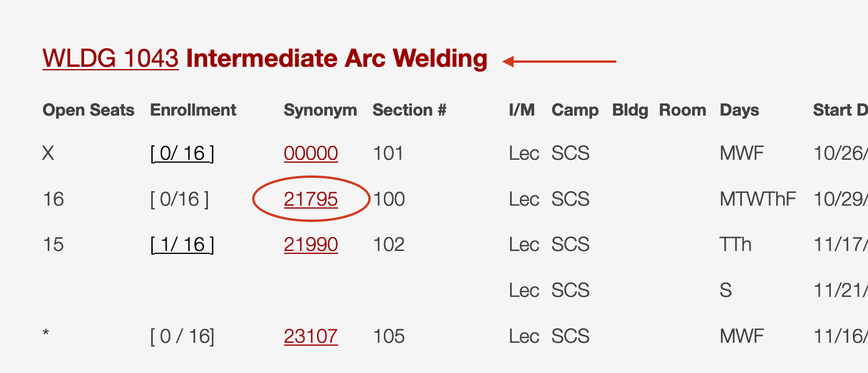Click the Synonym column header
868x373 pixels.
tap(320, 110)
